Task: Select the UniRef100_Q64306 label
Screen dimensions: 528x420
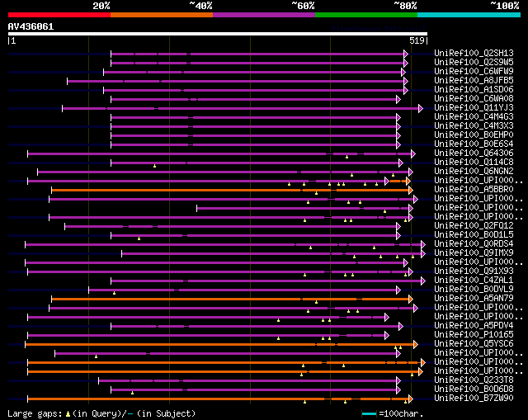Action: tap(474, 153)
